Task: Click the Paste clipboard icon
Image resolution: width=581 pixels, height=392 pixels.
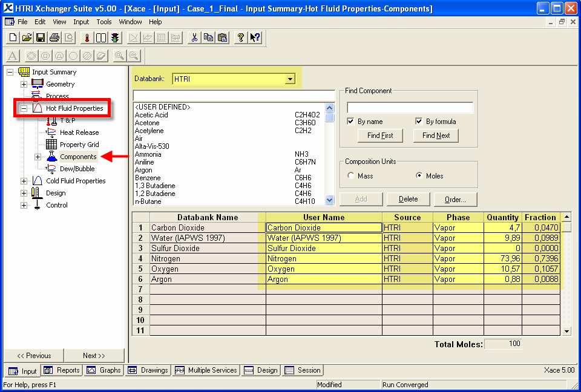Action: click(222, 38)
